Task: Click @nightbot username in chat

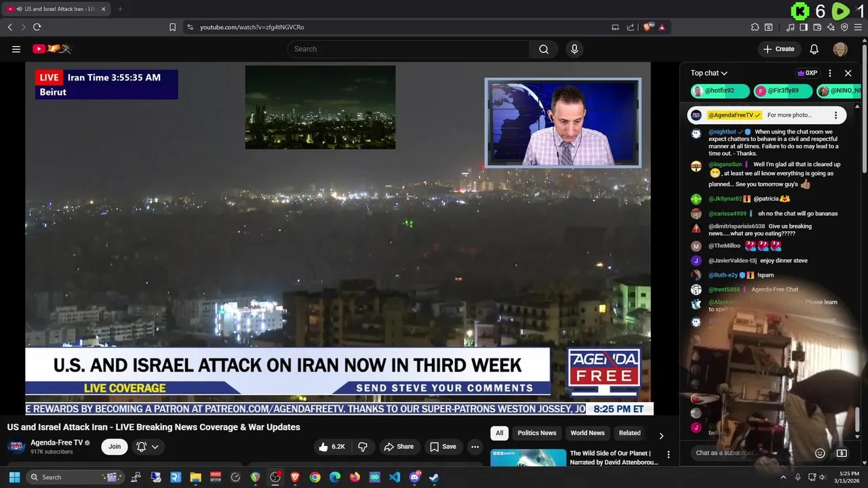Action: (x=722, y=132)
